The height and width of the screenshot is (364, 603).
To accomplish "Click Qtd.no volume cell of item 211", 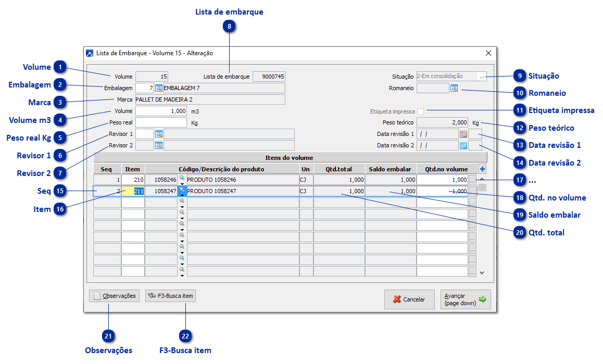I will coord(442,191).
